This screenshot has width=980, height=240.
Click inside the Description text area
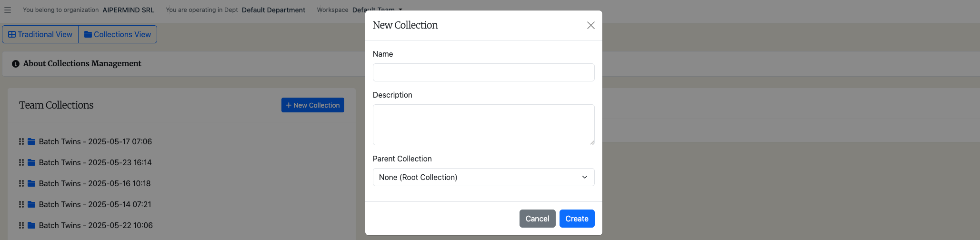[483, 125]
